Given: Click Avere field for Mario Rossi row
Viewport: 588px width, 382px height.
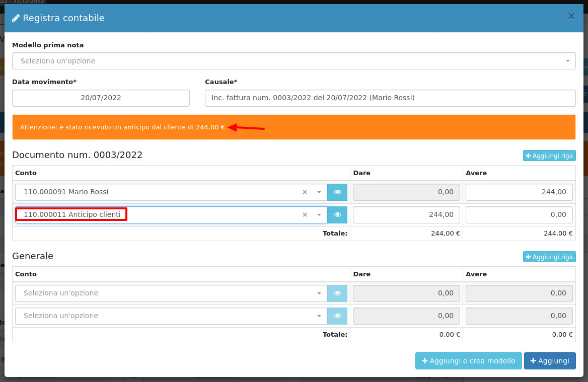Looking at the screenshot, I should pos(519,192).
